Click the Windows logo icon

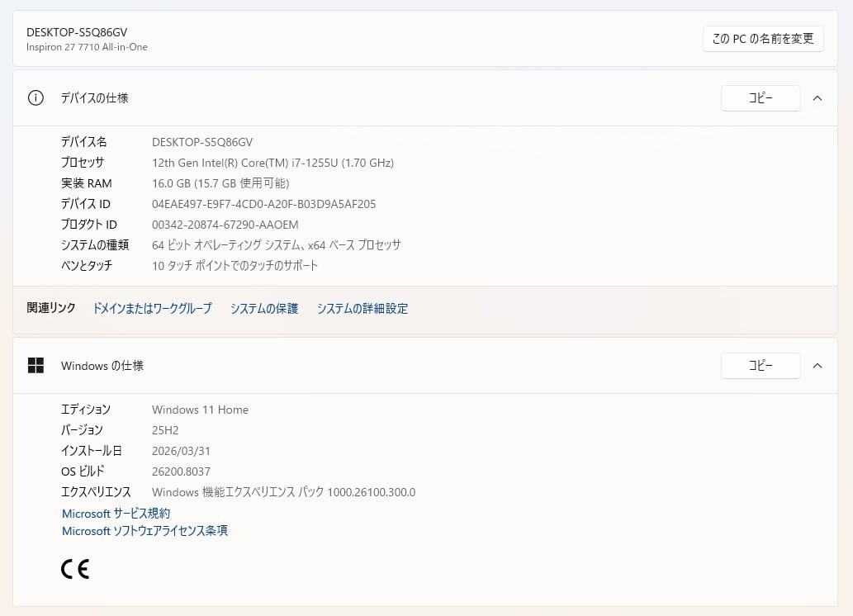point(36,366)
